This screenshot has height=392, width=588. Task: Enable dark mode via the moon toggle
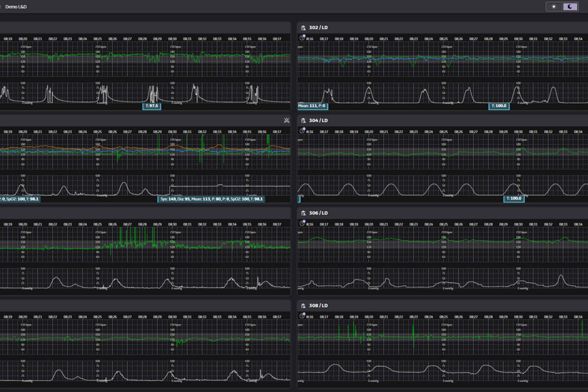coord(570,6)
